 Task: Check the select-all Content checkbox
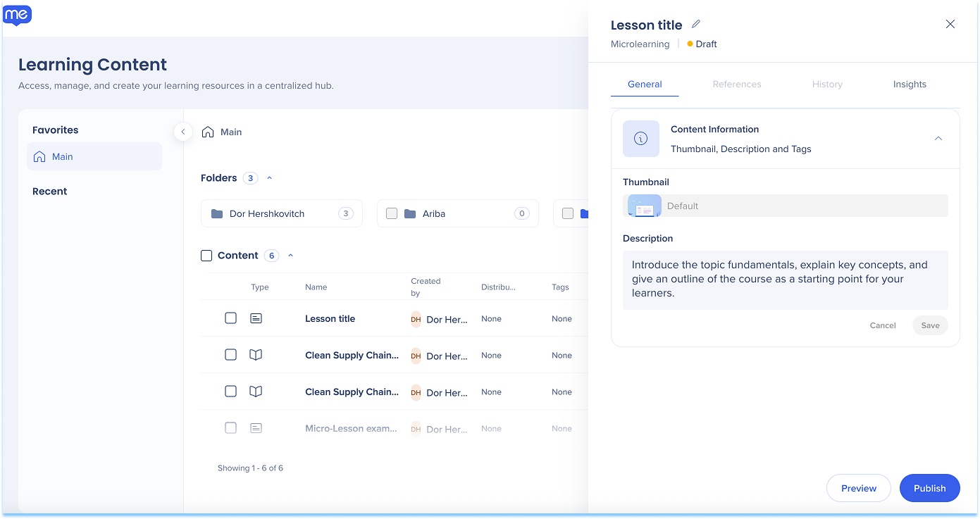(206, 256)
